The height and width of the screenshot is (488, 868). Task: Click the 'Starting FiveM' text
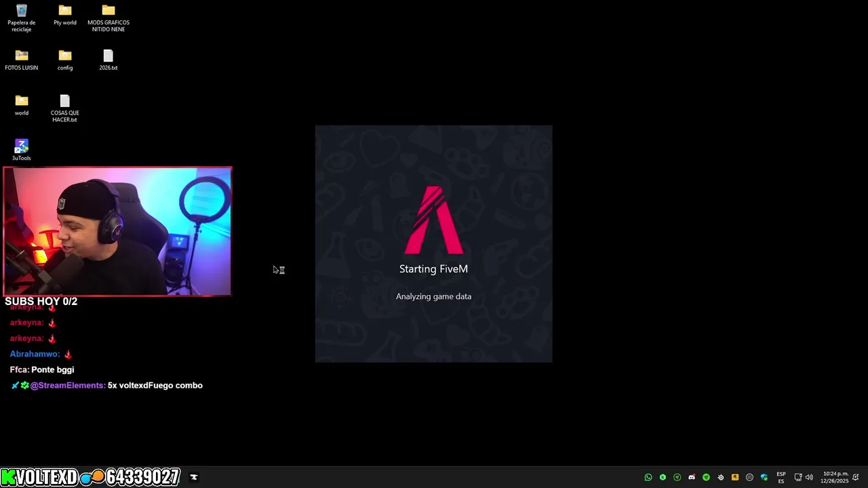433,269
